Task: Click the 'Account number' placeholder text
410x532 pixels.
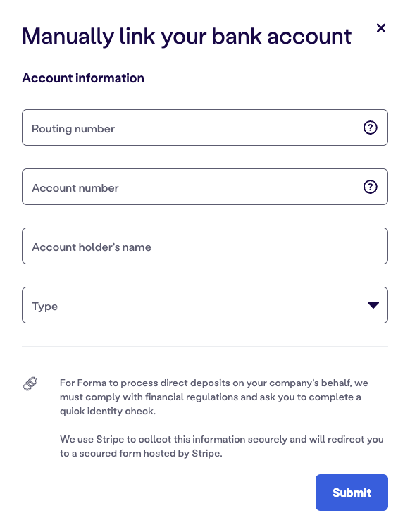Action: pyautogui.click(x=75, y=188)
